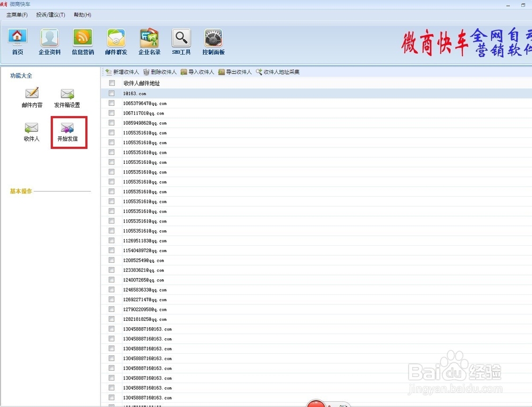This screenshot has width=532, height=407.
Task: Check the box for 1085949862@qq.com
Action: point(112,123)
